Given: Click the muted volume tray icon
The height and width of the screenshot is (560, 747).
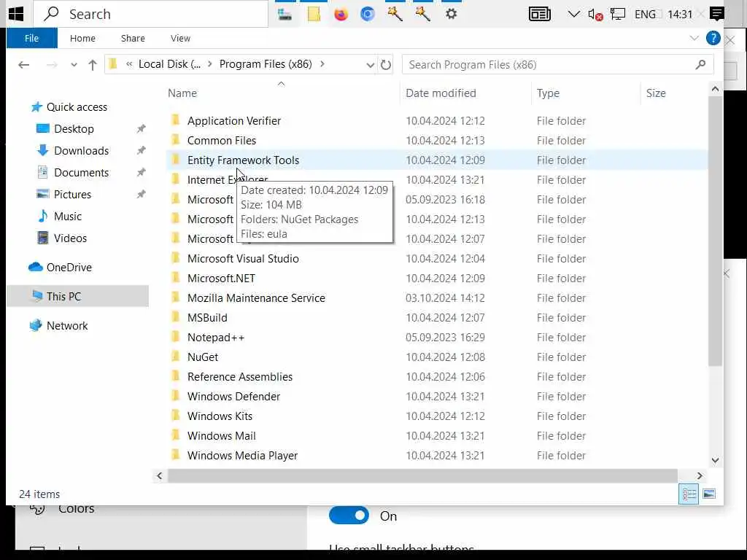Looking at the screenshot, I should tap(595, 15).
